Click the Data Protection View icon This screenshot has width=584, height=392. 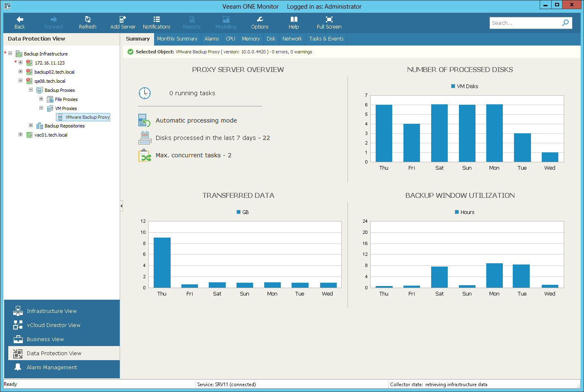click(18, 353)
